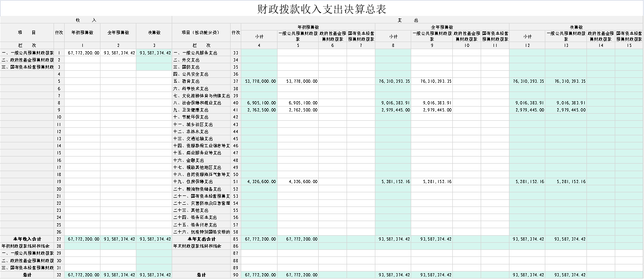
Task: Click the 十七、援助其他地区支出 label
Action: coord(201,167)
